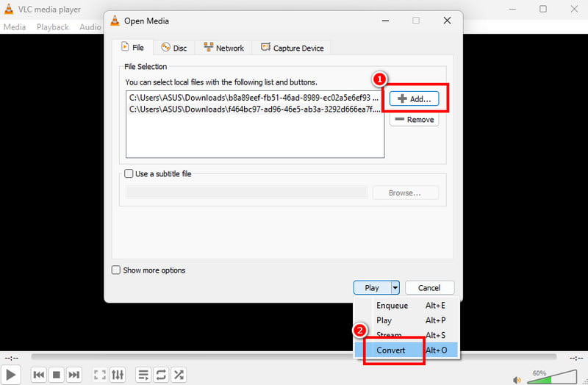This screenshot has height=385, width=588.
Task: Click the stop playback icon
Action: click(57, 375)
